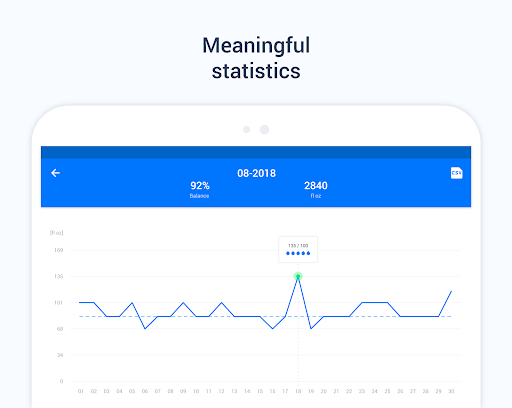Select day 23 on the x-axis
The width and height of the screenshot is (512, 408).
(362, 391)
